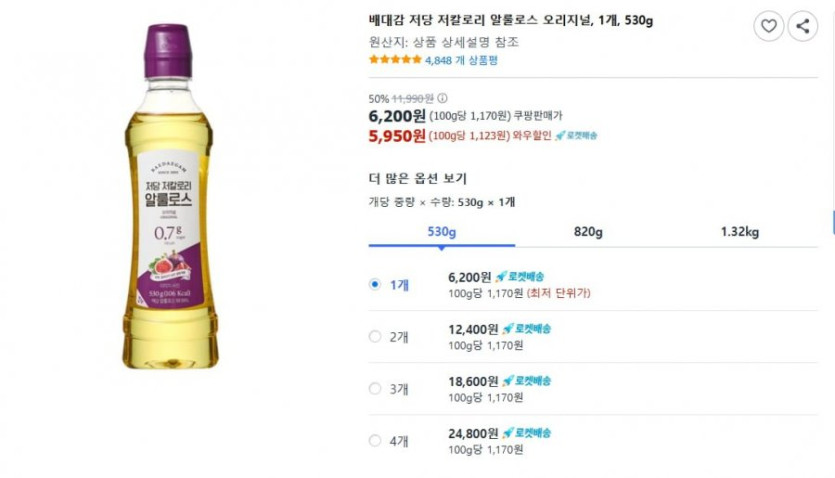Switch to the 530g weight tab

(x=441, y=232)
